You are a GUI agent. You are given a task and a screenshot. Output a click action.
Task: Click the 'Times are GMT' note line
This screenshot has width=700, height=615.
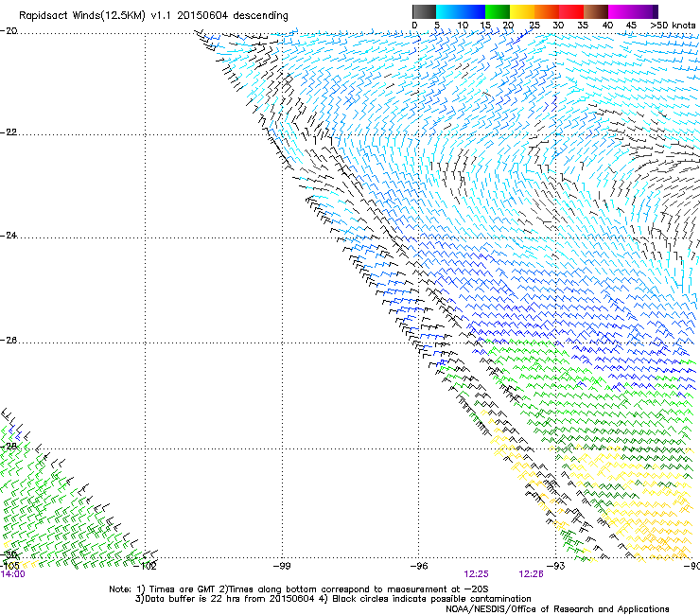(298, 589)
